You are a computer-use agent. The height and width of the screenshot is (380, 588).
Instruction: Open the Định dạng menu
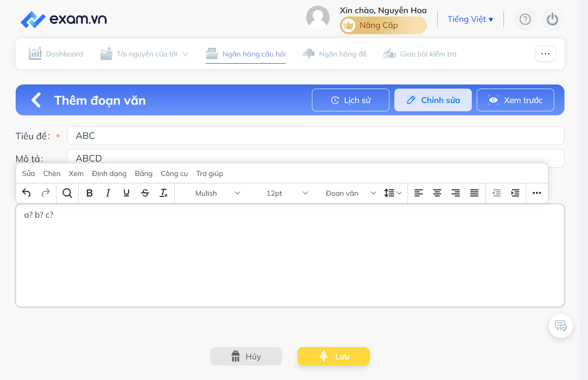tap(109, 174)
